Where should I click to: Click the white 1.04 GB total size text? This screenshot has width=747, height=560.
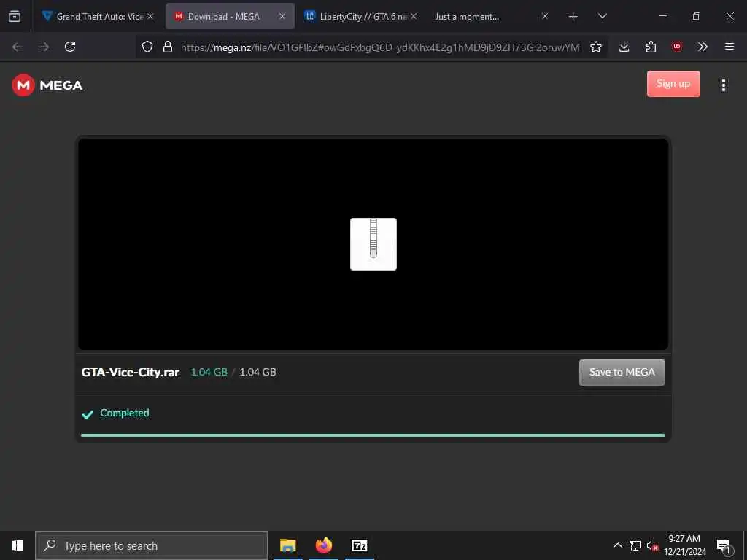258,373
